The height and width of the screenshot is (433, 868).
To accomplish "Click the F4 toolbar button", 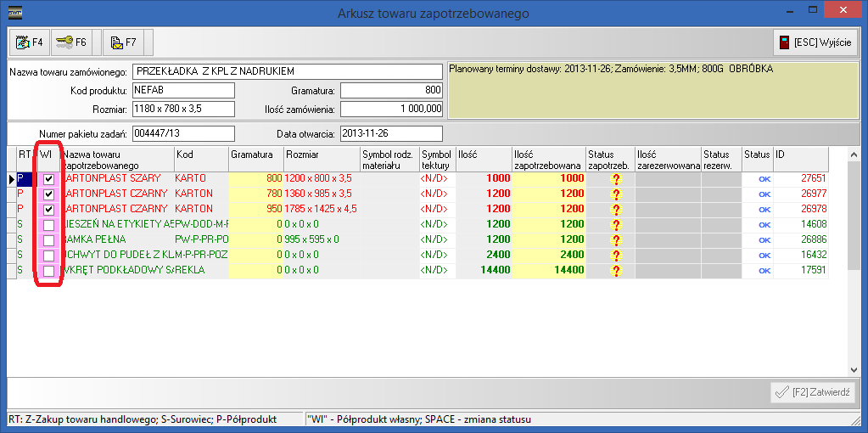I will tap(29, 42).
